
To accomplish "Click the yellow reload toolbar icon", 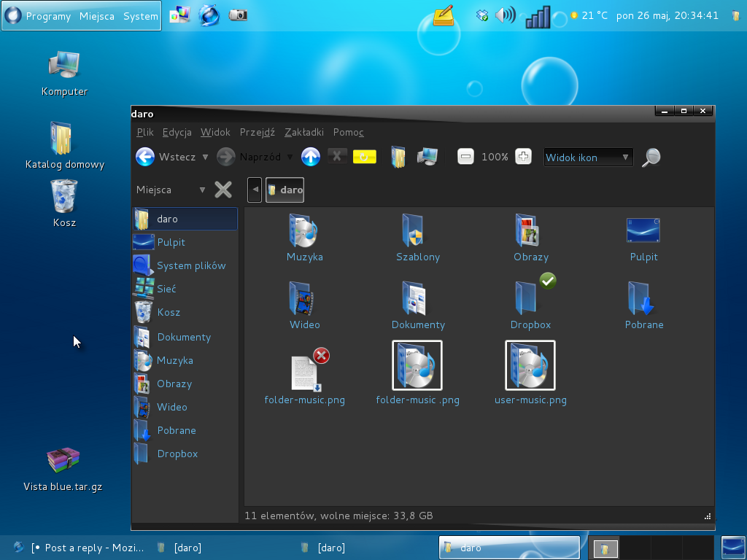I will pyautogui.click(x=365, y=157).
